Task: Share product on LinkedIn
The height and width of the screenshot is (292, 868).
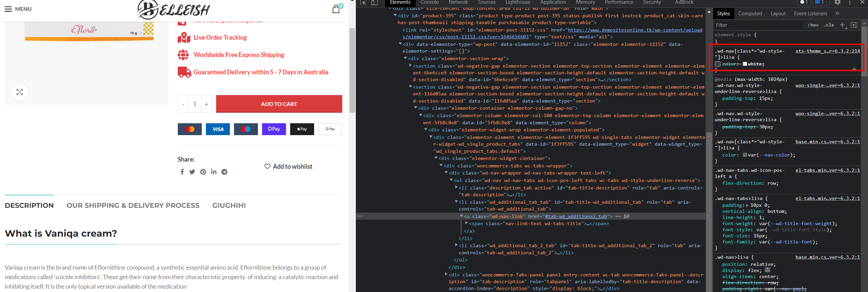Action: [x=214, y=172]
